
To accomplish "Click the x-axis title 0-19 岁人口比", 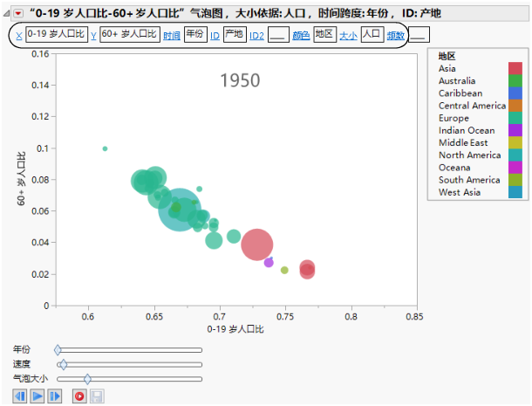I will coord(235,329).
